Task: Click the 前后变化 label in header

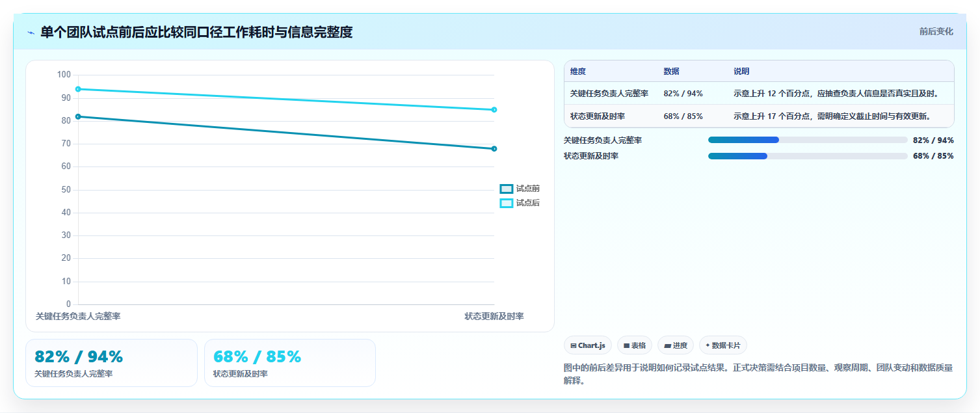Action: click(x=936, y=31)
